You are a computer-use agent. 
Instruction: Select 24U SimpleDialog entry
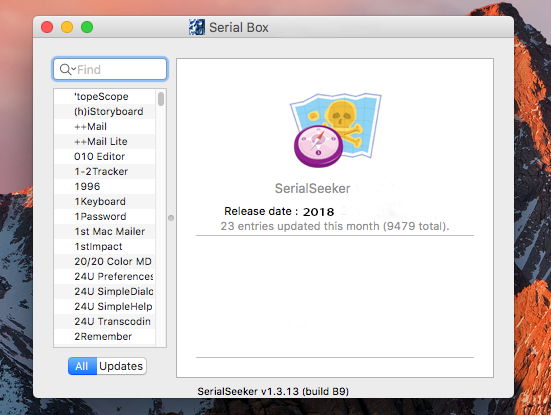[105, 291]
